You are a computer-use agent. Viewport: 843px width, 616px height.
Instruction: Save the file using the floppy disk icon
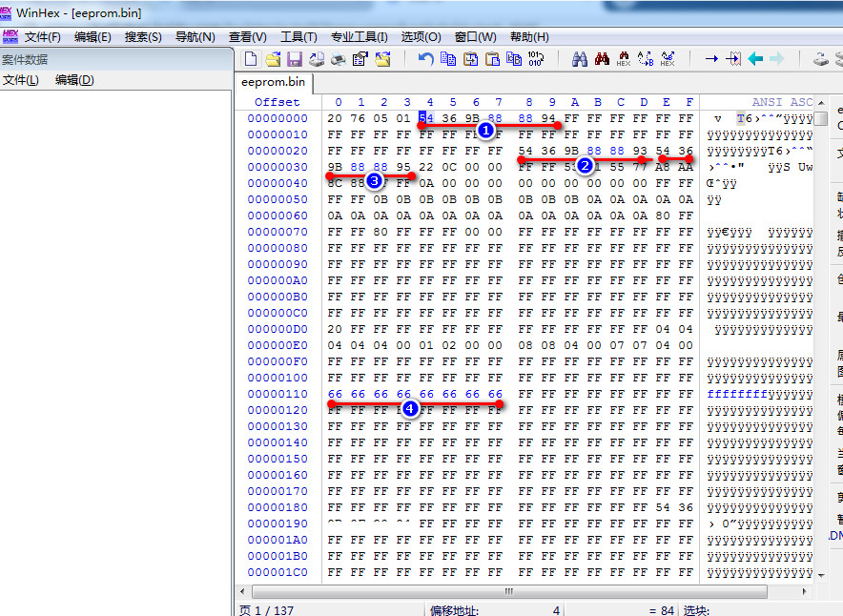click(x=295, y=59)
